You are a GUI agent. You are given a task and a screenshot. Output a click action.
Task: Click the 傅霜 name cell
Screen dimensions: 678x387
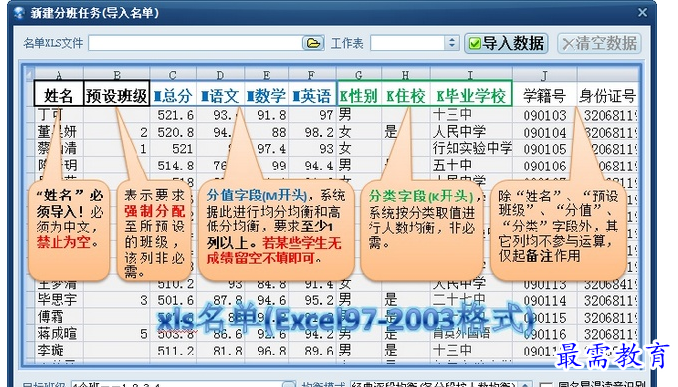pos(59,317)
